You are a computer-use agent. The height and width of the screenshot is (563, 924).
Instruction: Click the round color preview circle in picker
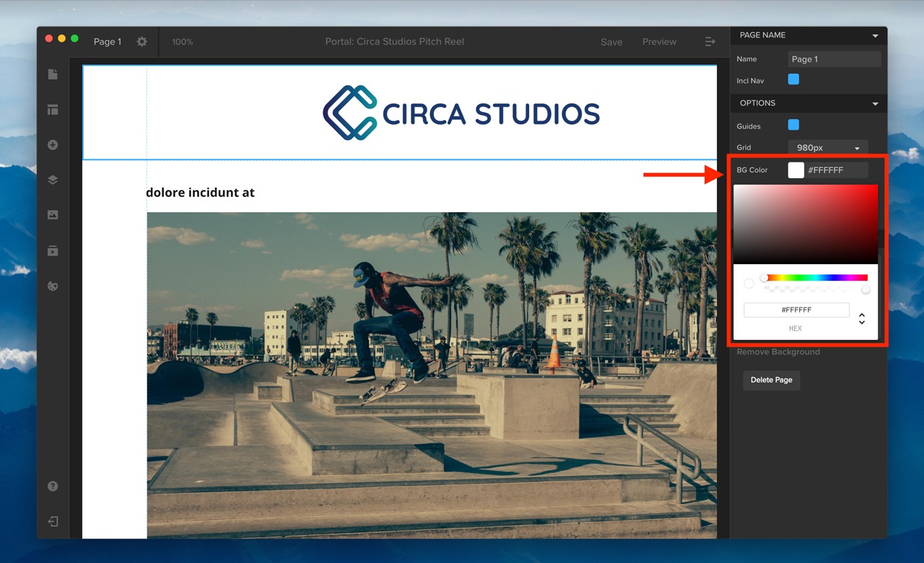click(x=749, y=284)
